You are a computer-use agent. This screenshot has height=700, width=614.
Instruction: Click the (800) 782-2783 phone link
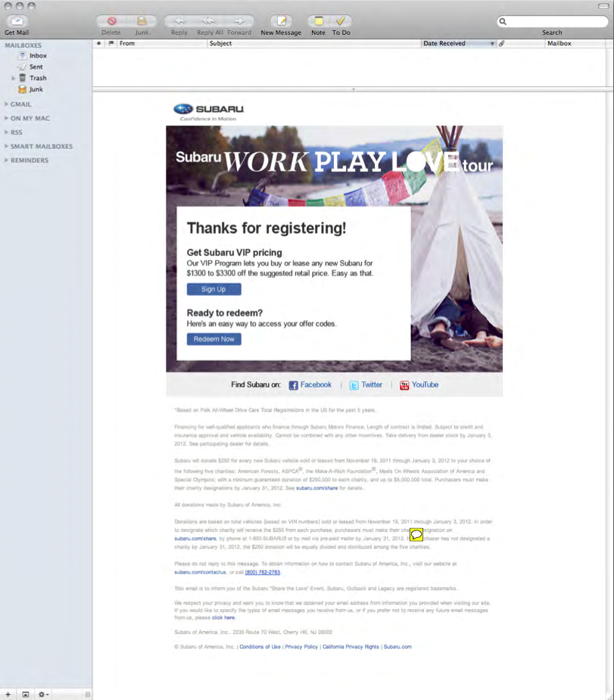(263, 572)
